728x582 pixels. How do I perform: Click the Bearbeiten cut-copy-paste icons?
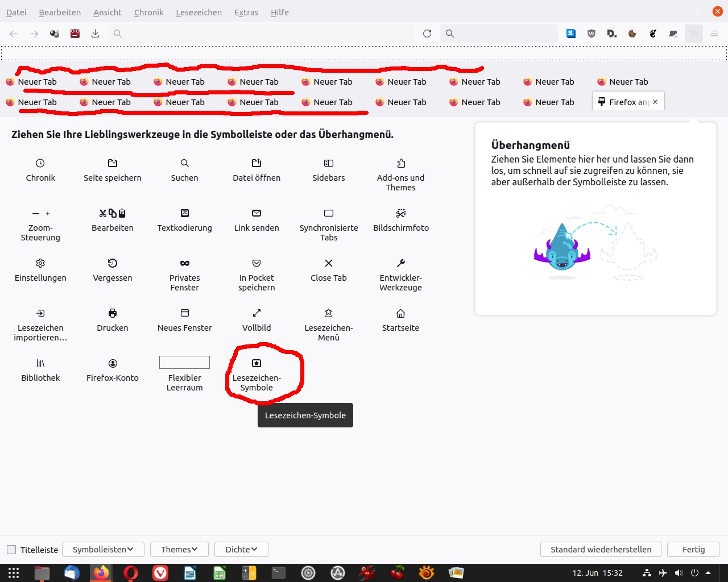[x=113, y=213]
